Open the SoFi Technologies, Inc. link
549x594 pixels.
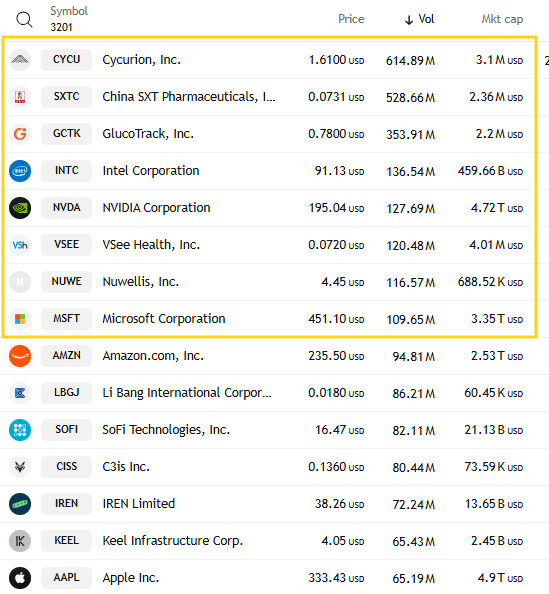pyautogui.click(x=166, y=430)
